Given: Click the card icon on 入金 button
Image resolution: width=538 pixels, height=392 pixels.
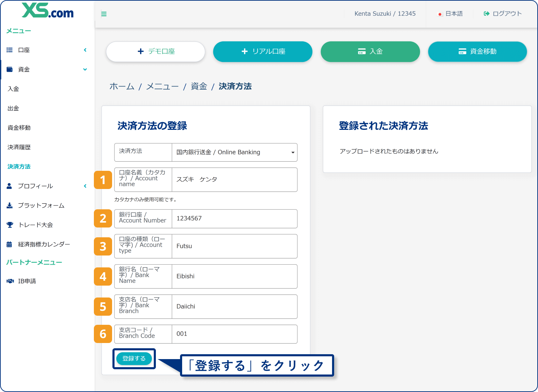Looking at the screenshot, I should (362, 51).
